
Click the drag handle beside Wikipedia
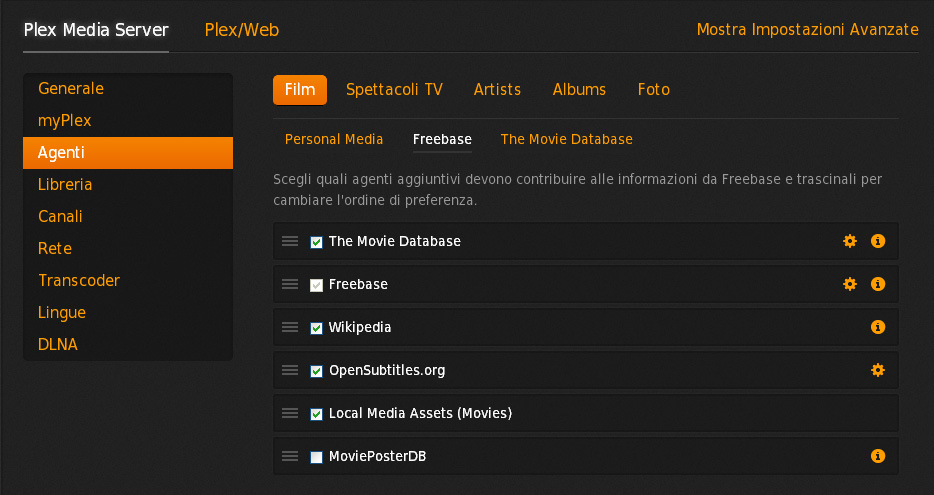tap(290, 327)
